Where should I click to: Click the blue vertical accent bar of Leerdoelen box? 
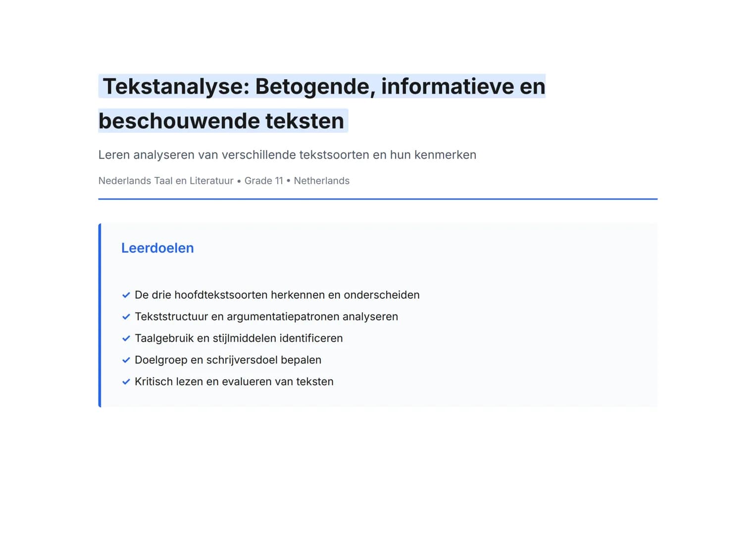(x=100, y=315)
